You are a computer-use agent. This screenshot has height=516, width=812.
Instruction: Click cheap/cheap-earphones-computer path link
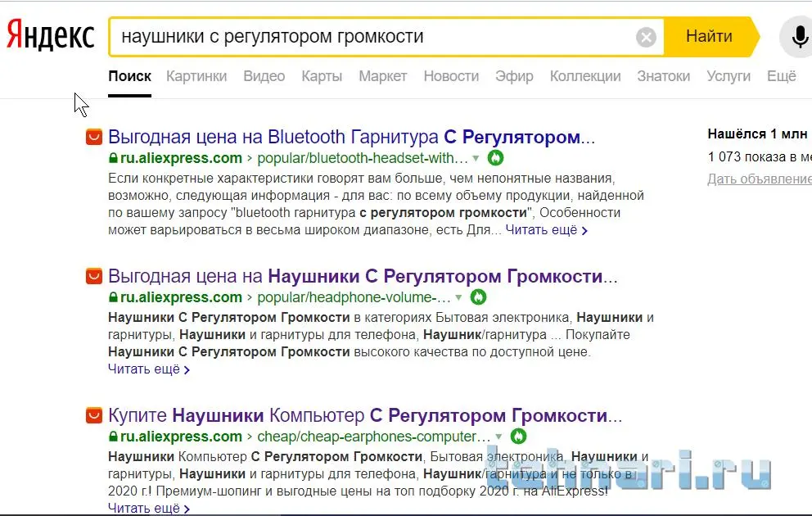[374, 437]
